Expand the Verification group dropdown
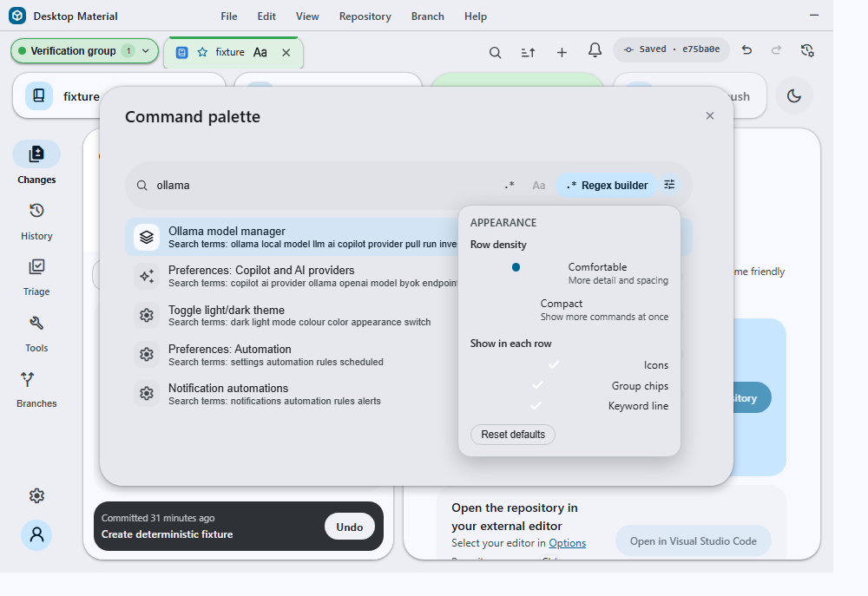868x596 pixels. (84, 51)
